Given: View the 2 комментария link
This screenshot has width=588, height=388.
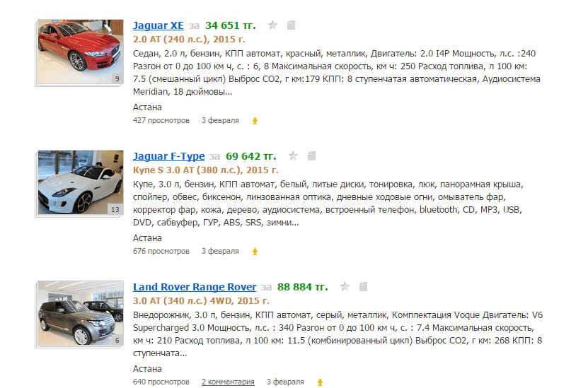Looking at the screenshot, I should click(228, 382).
